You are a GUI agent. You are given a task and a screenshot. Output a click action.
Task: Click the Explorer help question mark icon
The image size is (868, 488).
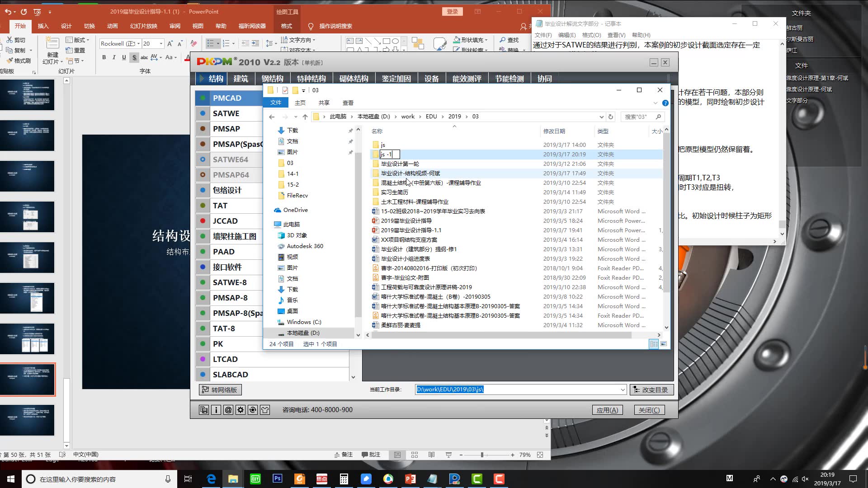coord(665,103)
